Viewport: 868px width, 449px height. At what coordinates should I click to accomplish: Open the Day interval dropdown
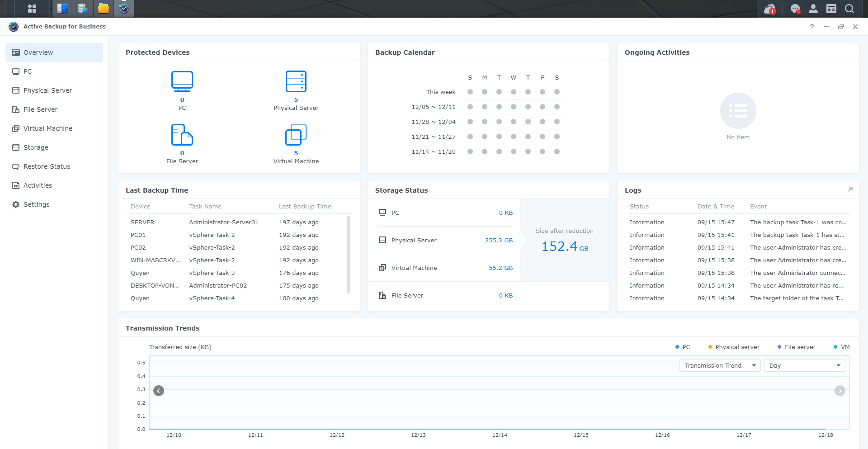tap(805, 365)
